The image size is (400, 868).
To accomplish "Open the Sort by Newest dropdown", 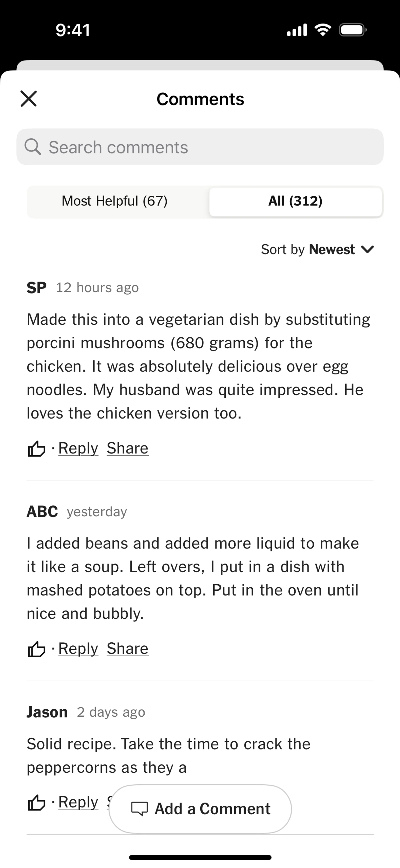I will (x=317, y=250).
